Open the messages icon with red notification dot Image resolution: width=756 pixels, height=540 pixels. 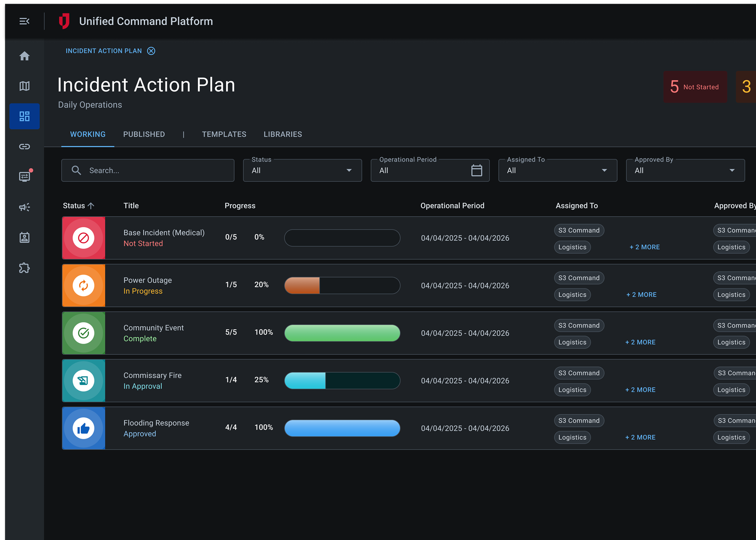pyautogui.click(x=24, y=176)
